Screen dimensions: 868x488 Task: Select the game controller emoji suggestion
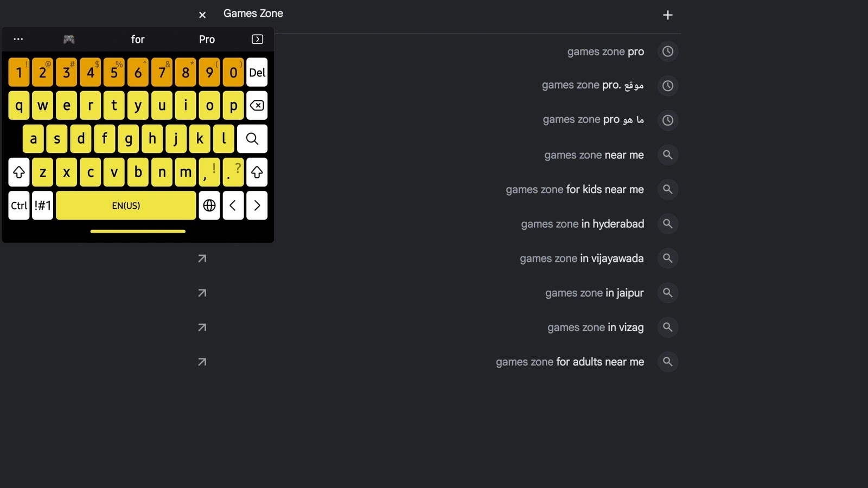coord(69,39)
